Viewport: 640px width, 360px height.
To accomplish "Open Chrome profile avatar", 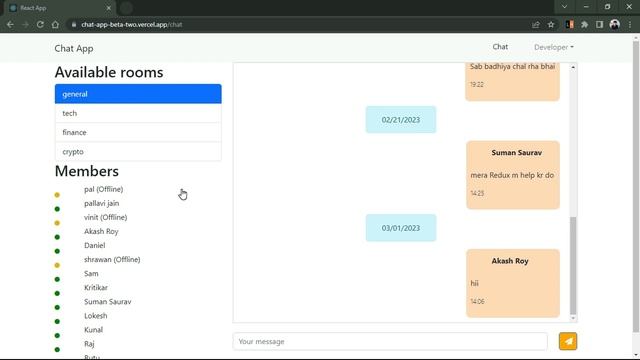I will (x=614, y=24).
